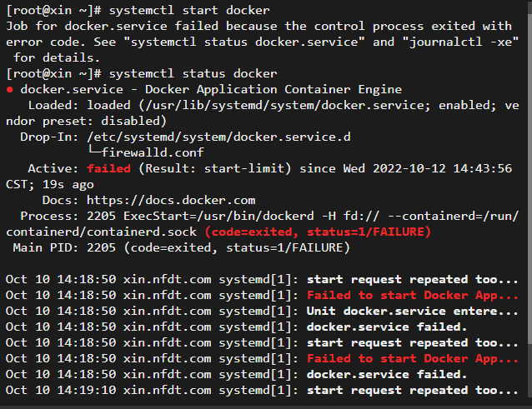Click the red 'failed' status word
Screen dimensions: 532x409
click(x=108, y=168)
